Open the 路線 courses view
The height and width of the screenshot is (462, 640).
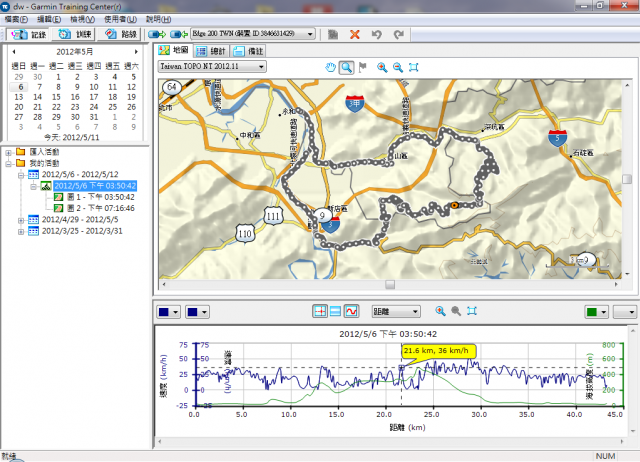(x=120, y=34)
